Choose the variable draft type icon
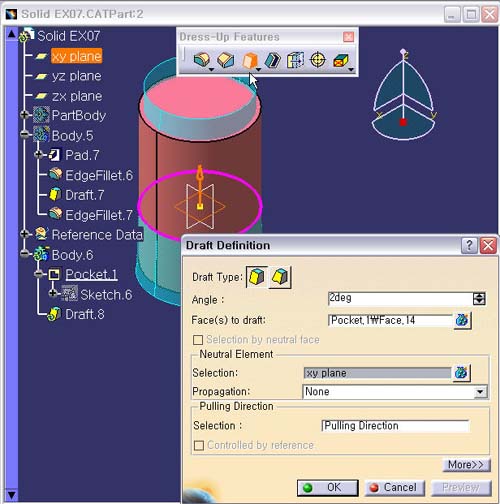Screen dimensions: 500x504 point(280,277)
